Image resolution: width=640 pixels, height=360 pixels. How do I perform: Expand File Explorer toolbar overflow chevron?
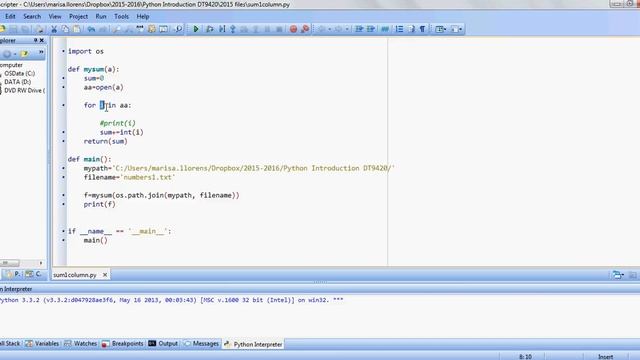click(x=41, y=53)
